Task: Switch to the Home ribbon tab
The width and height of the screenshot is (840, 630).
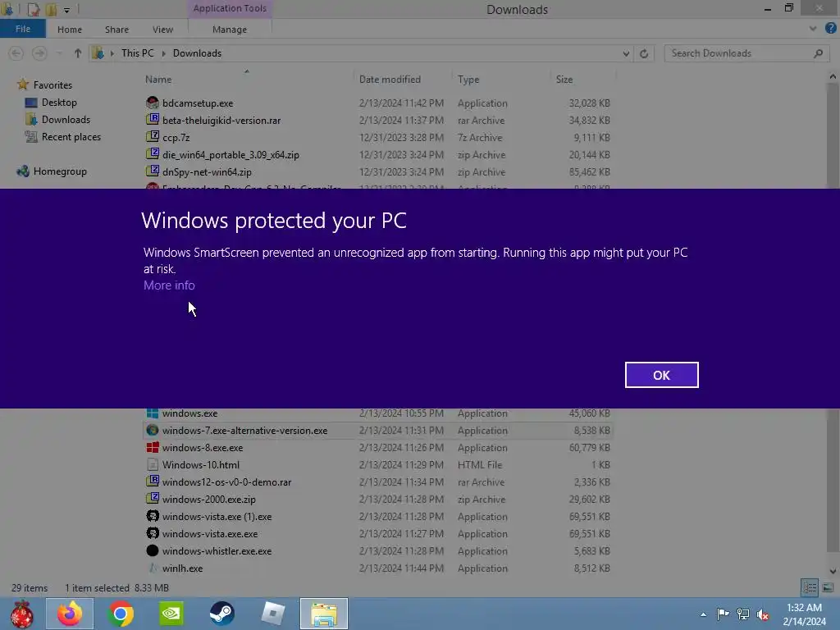Action: pyautogui.click(x=70, y=30)
